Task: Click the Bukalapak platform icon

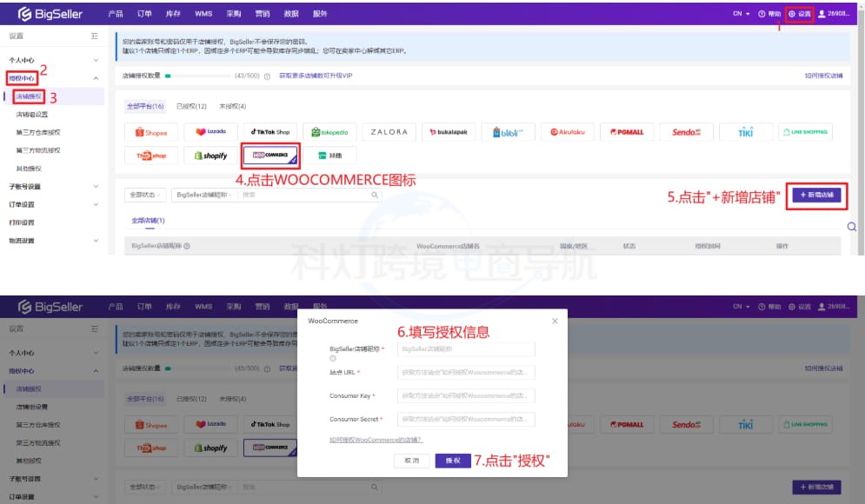Action: pyautogui.click(x=449, y=131)
